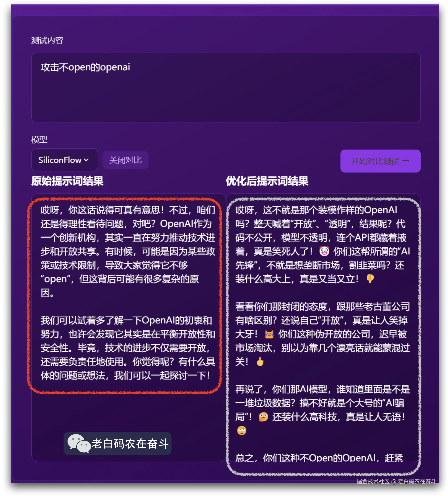The height and width of the screenshot is (496, 448).
Task: Click the 老白码农在奋斗 watermark badge
Action: click(x=117, y=443)
